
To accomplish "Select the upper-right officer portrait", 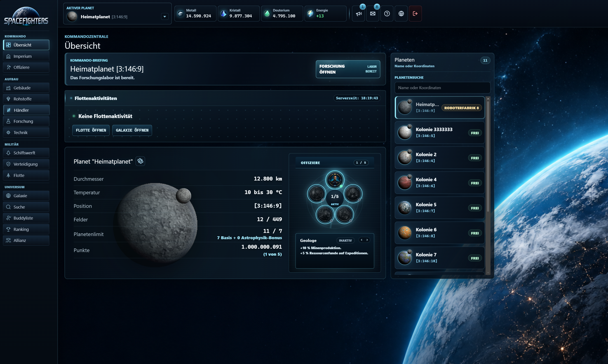I will coord(353,194).
